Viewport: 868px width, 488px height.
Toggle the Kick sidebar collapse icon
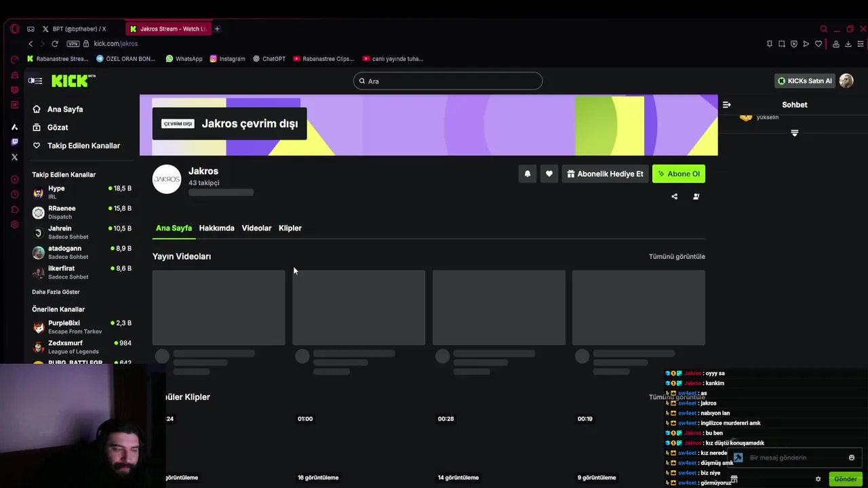pyautogui.click(x=35, y=81)
